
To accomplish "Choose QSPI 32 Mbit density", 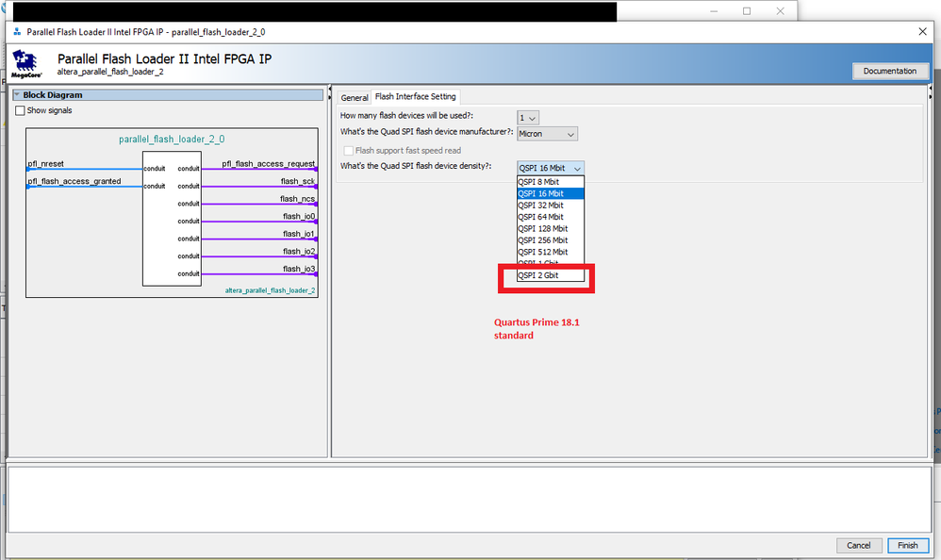I will pos(551,206).
